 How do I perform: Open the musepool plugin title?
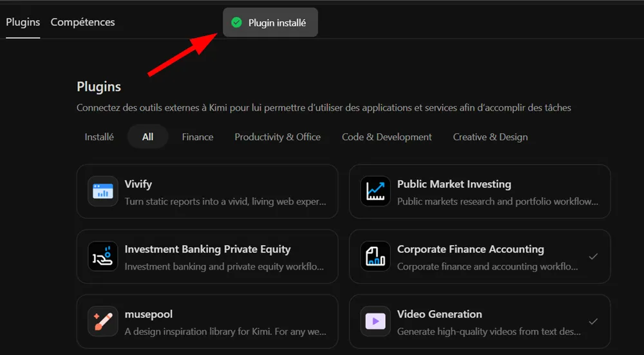149,314
